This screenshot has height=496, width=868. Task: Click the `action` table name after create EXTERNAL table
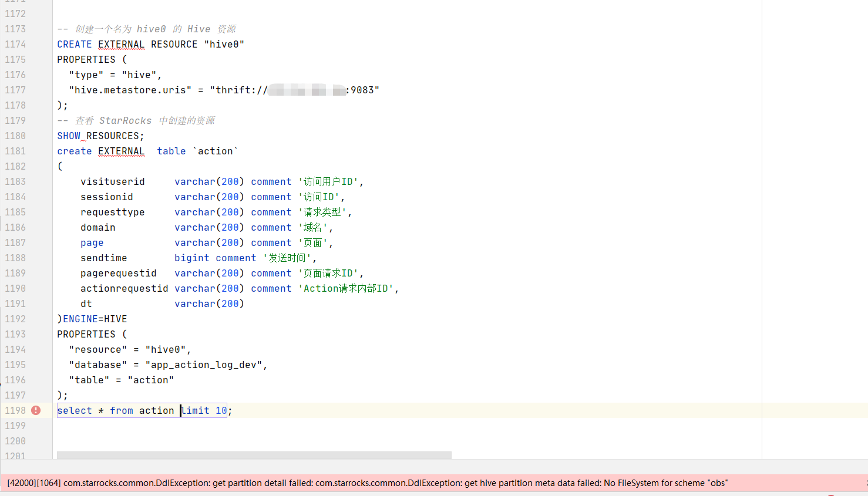[x=215, y=151]
